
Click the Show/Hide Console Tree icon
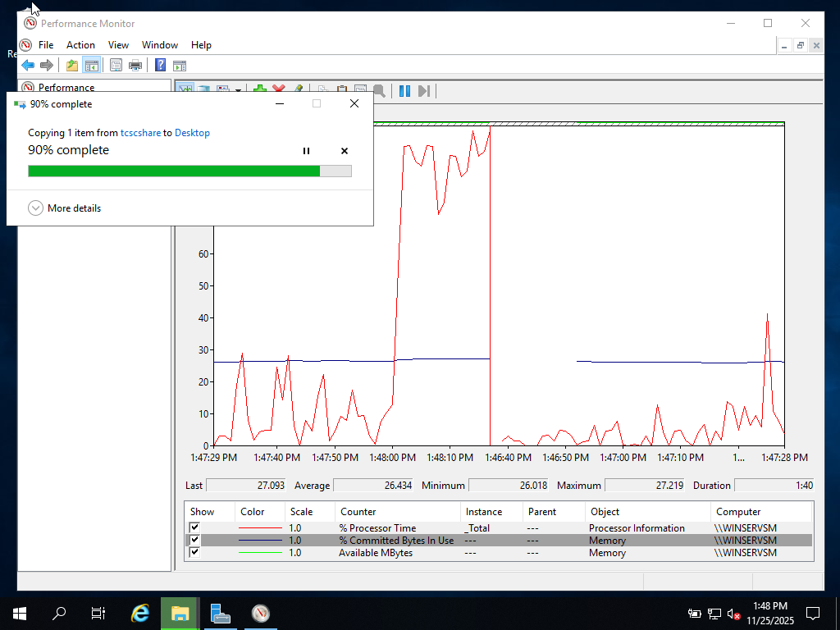click(92, 66)
